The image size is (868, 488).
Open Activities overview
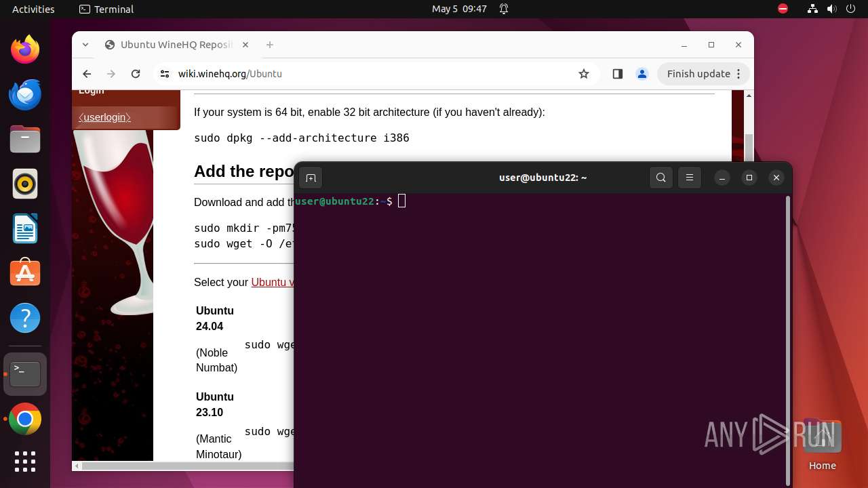click(x=33, y=9)
